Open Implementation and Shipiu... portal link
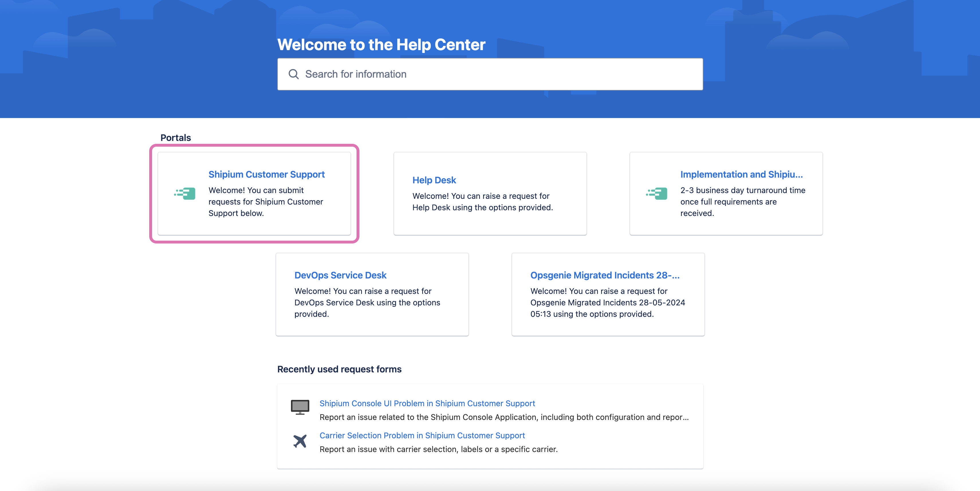 point(741,174)
